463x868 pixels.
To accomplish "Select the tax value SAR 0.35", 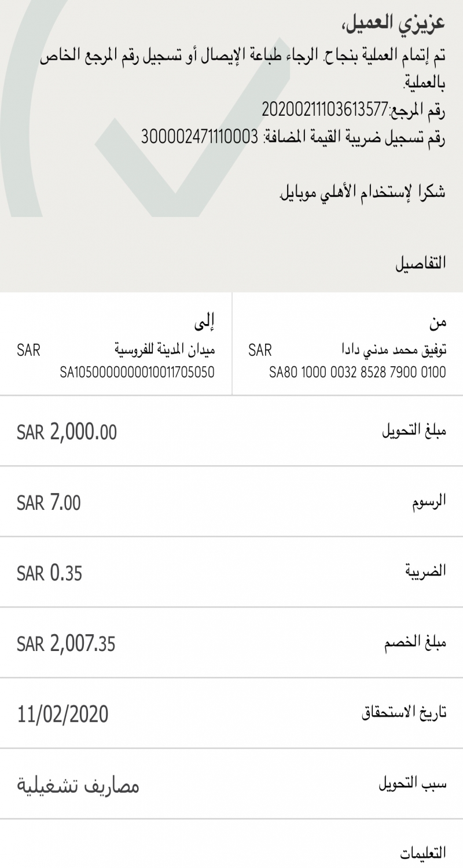I will [x=49, y=573].
